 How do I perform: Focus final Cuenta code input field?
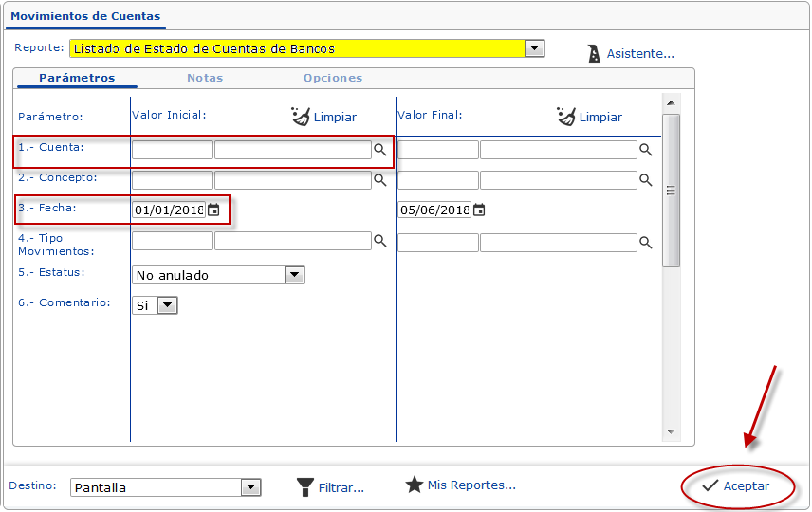click(x=438, y=150)
